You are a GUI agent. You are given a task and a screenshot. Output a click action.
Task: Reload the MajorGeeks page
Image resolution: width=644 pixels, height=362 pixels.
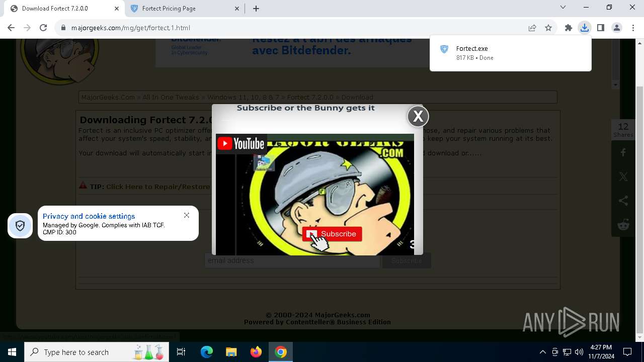tap(43, 28)
